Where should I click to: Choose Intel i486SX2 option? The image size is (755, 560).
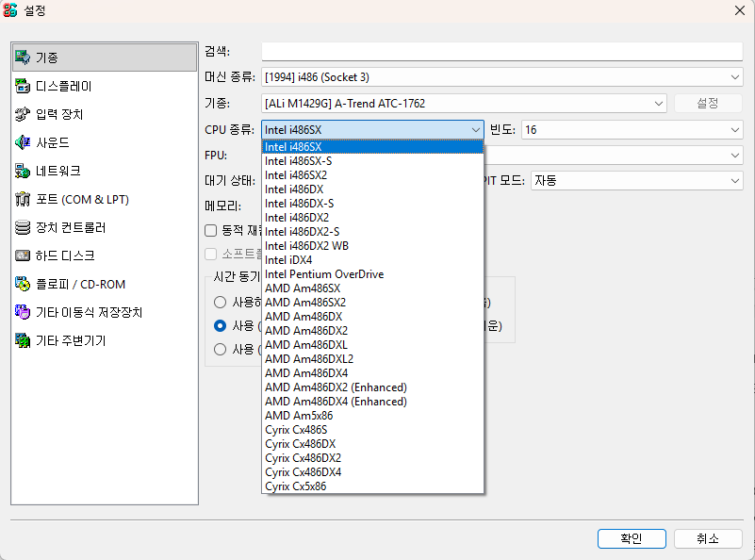(x=372, y=175)
